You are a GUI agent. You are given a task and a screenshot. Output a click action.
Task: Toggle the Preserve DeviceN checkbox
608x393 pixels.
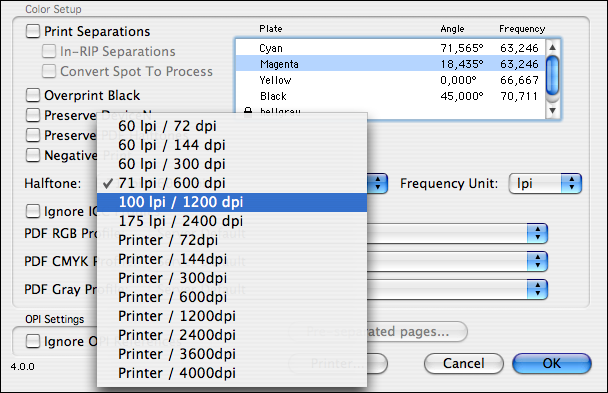point(33,115)
